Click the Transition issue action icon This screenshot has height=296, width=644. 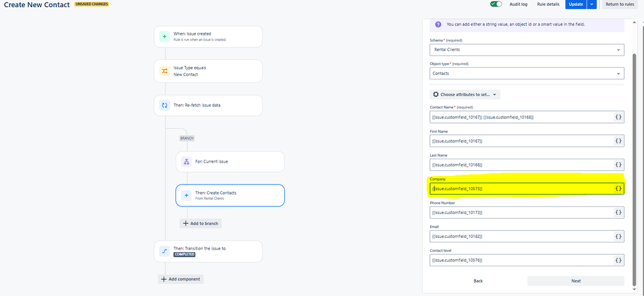[164, 252]
